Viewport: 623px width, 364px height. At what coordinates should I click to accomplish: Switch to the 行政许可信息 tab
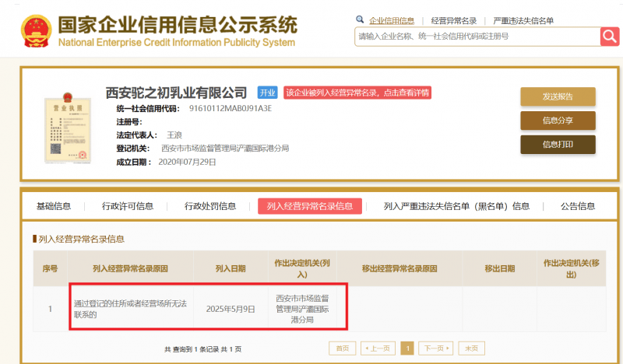tap(128, 206)
